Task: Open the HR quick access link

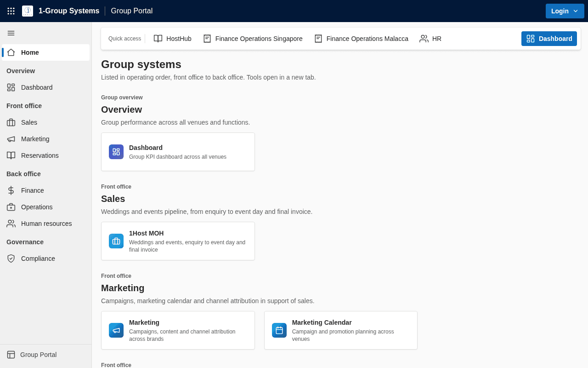Action: 430,39
